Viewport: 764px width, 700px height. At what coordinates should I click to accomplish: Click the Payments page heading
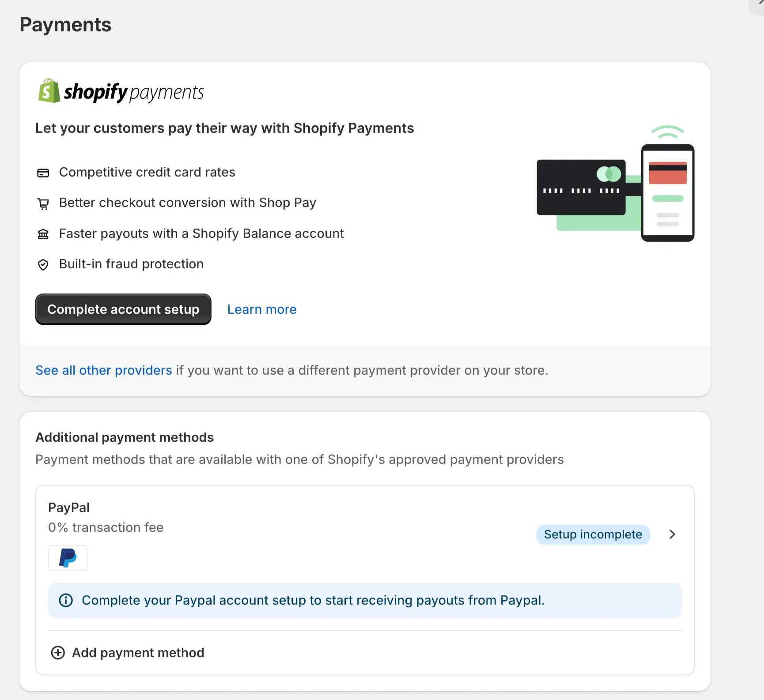tap(65, 25)
